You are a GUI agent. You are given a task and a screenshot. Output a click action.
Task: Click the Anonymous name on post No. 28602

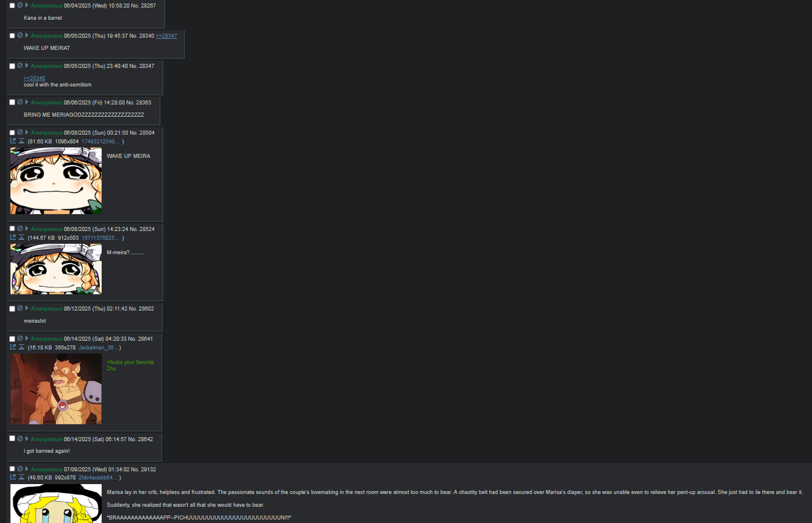tap(46, 309)
